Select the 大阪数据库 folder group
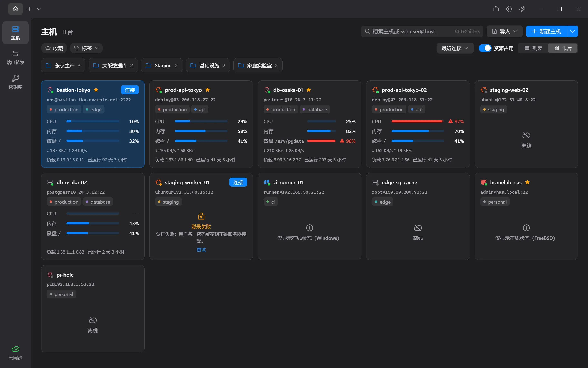The image size is (588, 368). pos(113,65)
